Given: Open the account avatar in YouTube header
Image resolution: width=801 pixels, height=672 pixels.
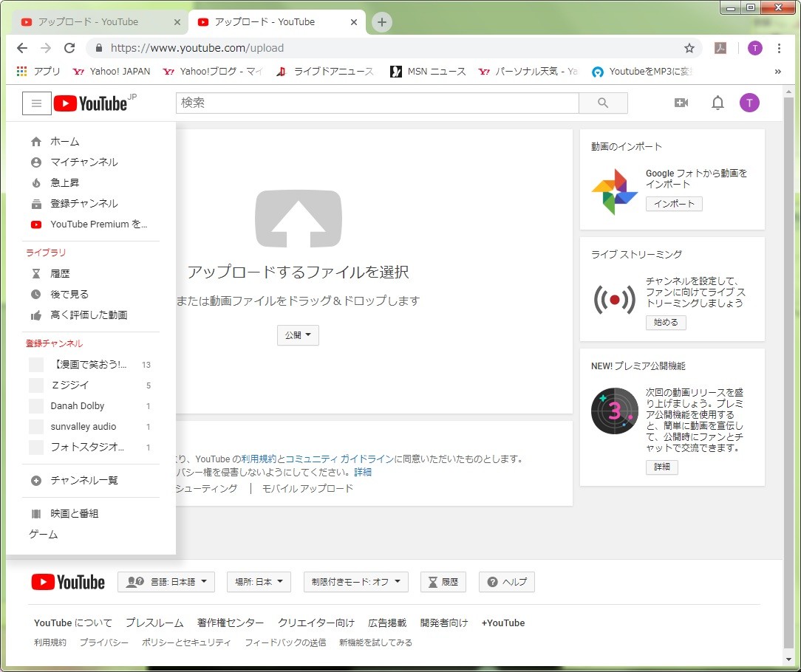Looking at the screenshot, I should (x=749, y=103).
